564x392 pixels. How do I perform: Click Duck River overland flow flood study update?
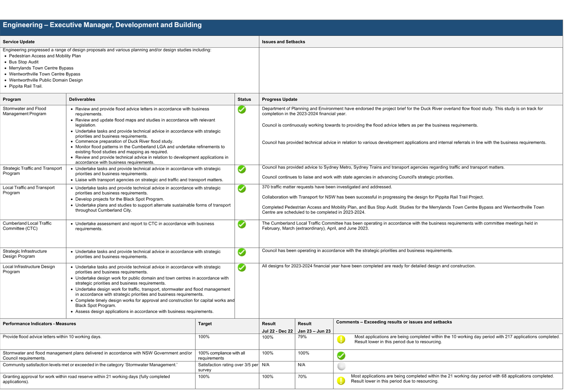coord(402,111)
